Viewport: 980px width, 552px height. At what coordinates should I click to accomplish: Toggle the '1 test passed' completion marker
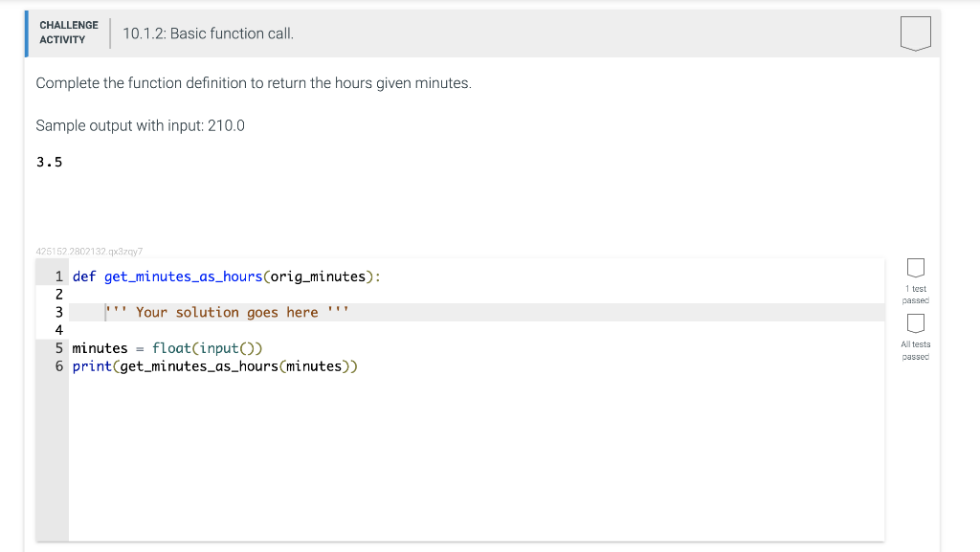(915, 269)
